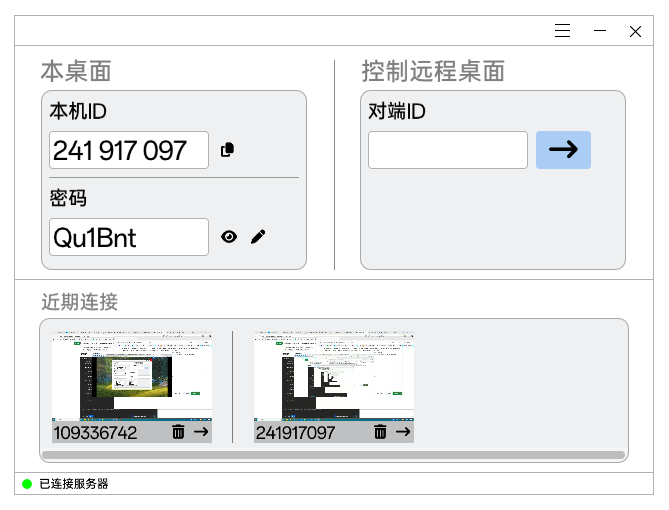Click the recent connections horizontal scrollbar

point(334,455)
